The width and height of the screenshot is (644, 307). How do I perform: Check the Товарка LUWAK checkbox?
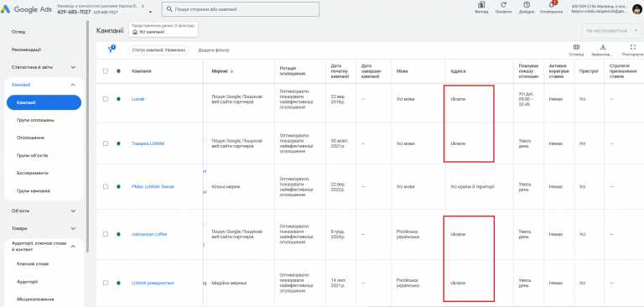pyautogui.click(x=106, y=143)
